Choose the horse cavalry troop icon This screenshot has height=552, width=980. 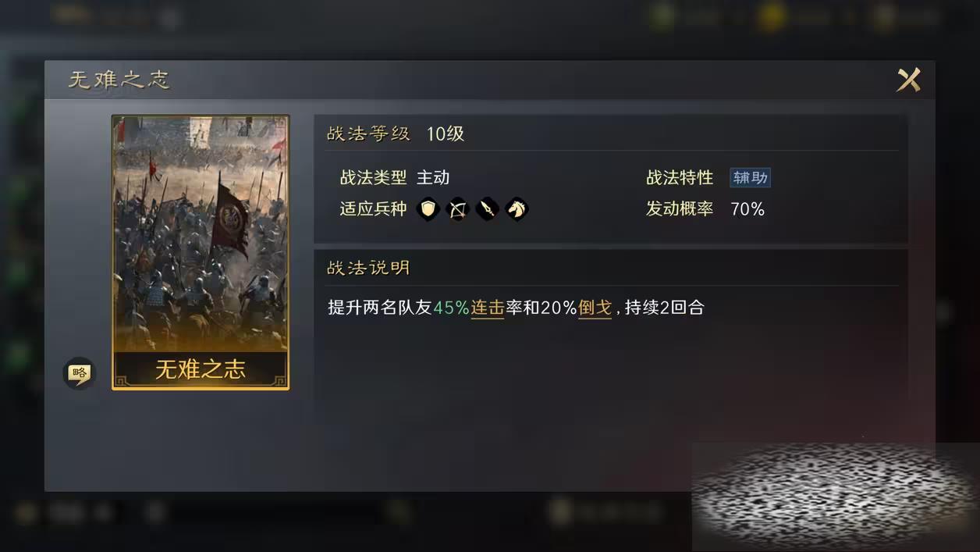tap(517, 209)
